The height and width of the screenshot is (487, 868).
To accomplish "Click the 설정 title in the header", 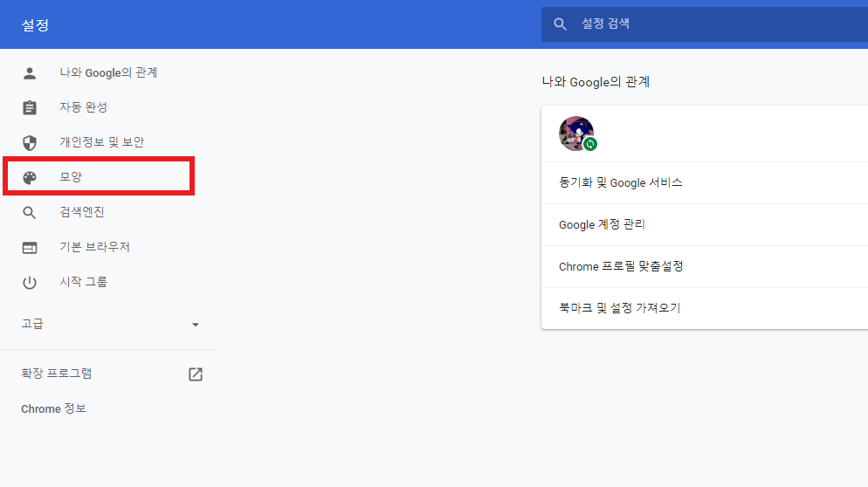I will coord(35,25).
